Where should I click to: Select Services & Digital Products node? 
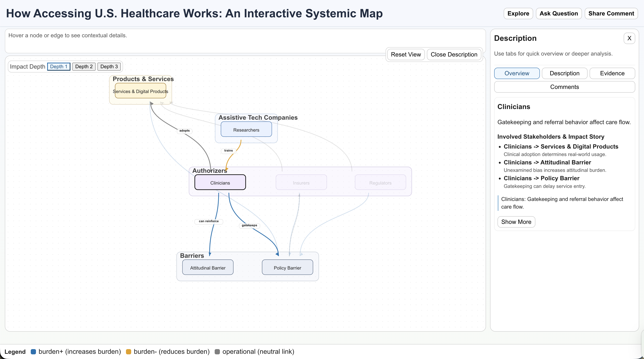click(141, 91)
